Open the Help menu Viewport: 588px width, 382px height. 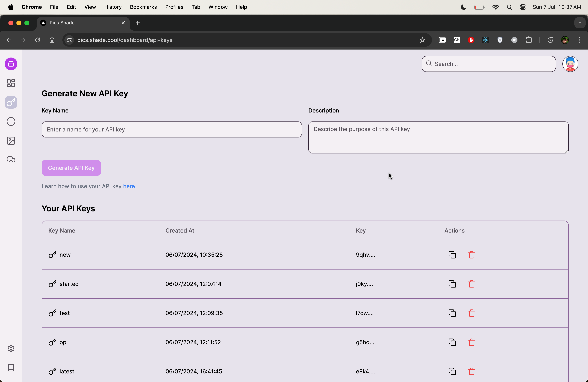click(241, 7)
